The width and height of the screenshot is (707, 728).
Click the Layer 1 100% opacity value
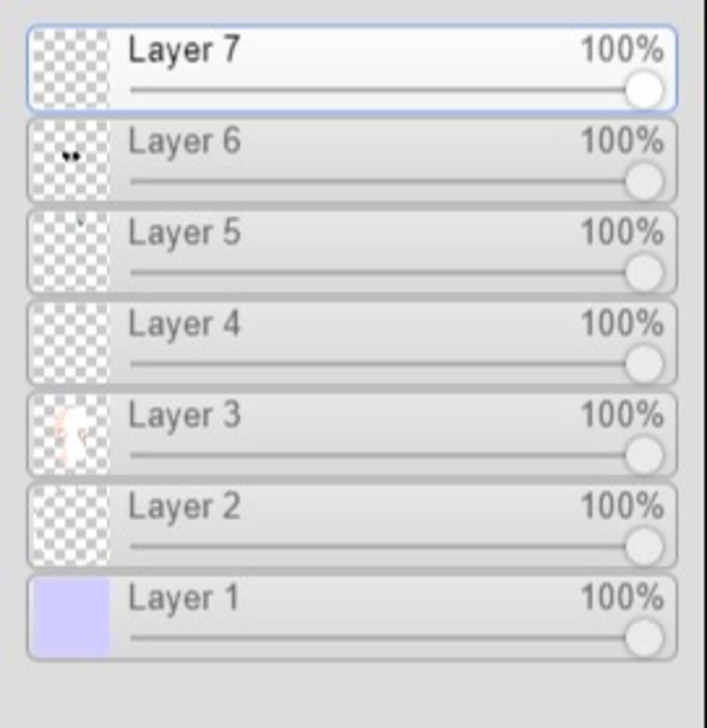tap(621, 598)
